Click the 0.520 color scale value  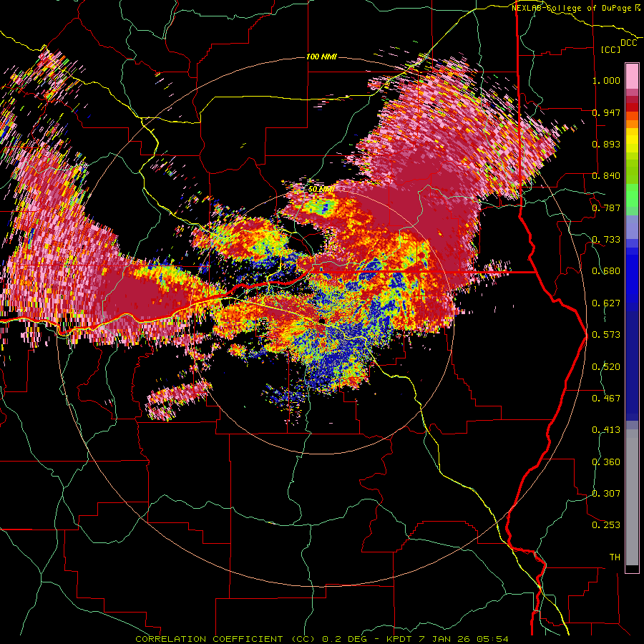pyautogui.click(x=606, y=367)
